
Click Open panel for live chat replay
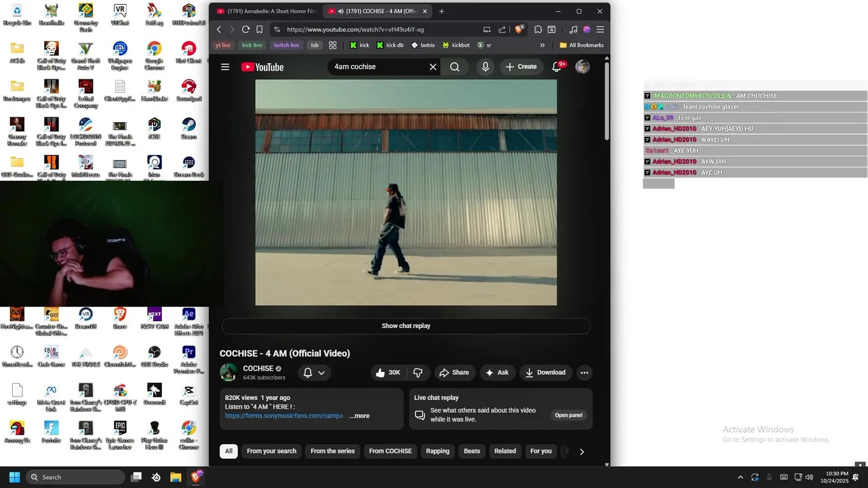coord(568,415)
